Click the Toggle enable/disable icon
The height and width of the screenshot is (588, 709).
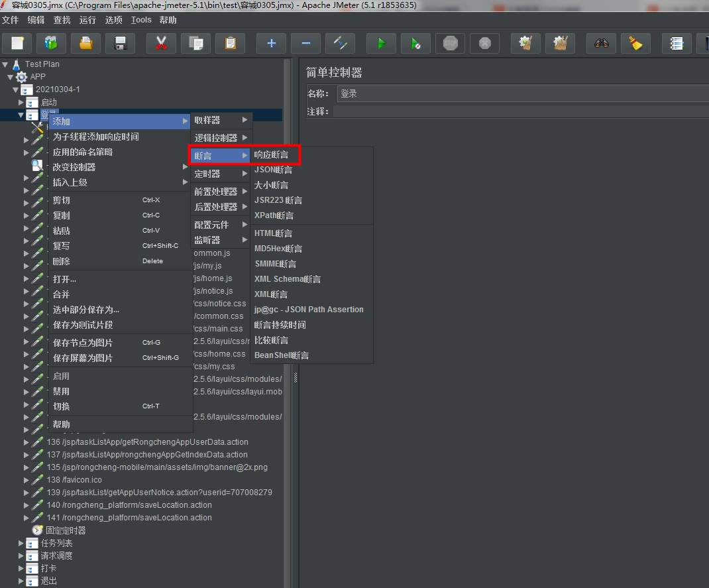(x=340, y=44)
